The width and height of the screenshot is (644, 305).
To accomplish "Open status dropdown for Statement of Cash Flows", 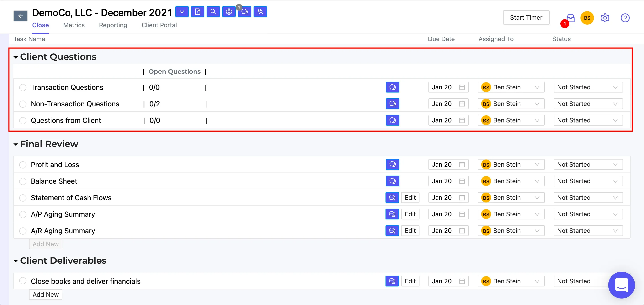I will (588, 198).
